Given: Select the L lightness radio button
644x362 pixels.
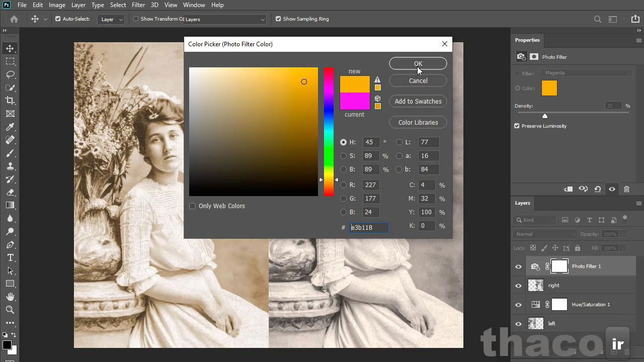Looking at the screenshot, I should click(399, 142).
